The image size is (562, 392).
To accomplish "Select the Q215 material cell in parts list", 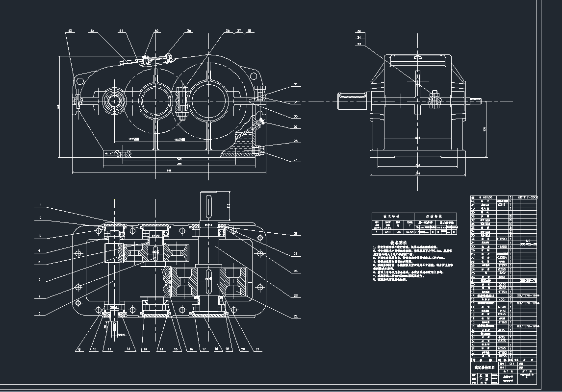I will [502, 205].
